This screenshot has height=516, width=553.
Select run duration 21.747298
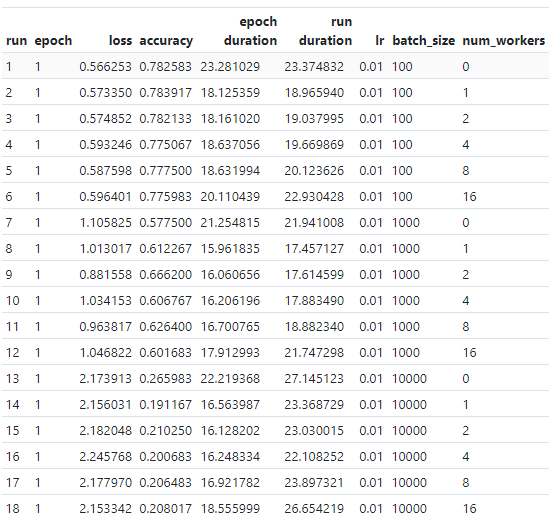[314, 353]
